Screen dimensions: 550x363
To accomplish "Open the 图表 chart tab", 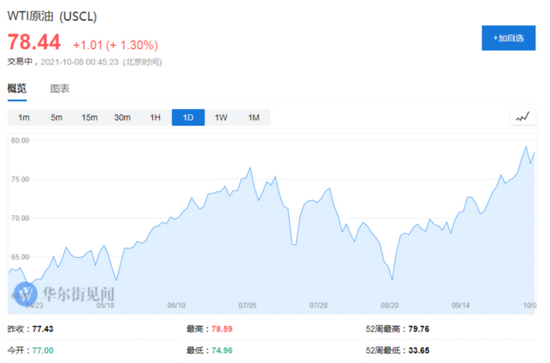I will point(60,88).
